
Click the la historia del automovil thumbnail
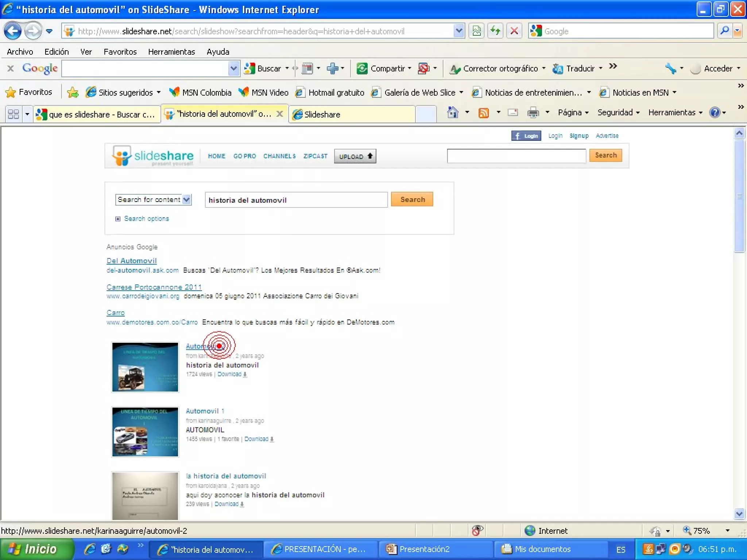click(145, 496)
